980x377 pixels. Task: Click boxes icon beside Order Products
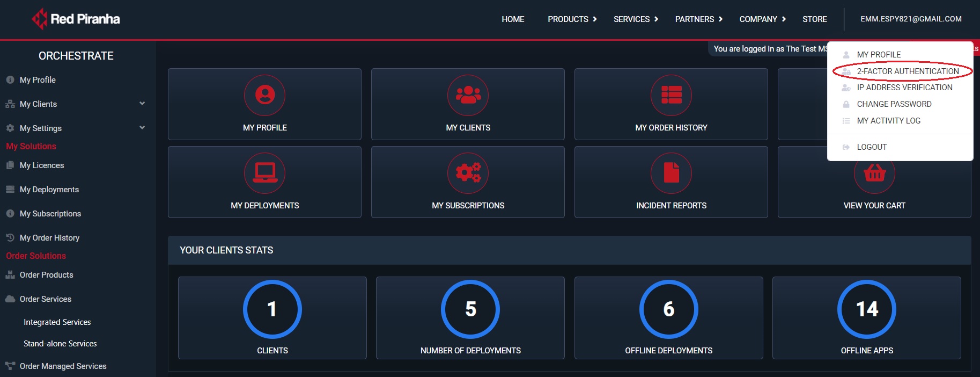click(x=10, y=274)
